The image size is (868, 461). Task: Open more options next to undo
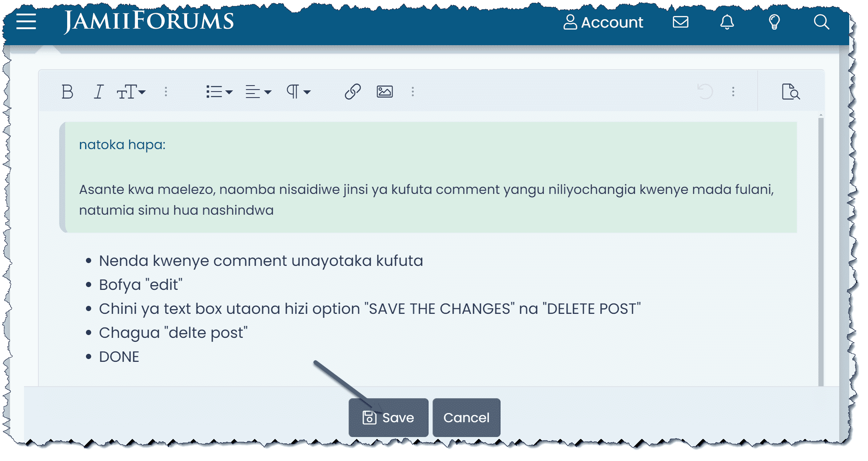tap(733, 92)
